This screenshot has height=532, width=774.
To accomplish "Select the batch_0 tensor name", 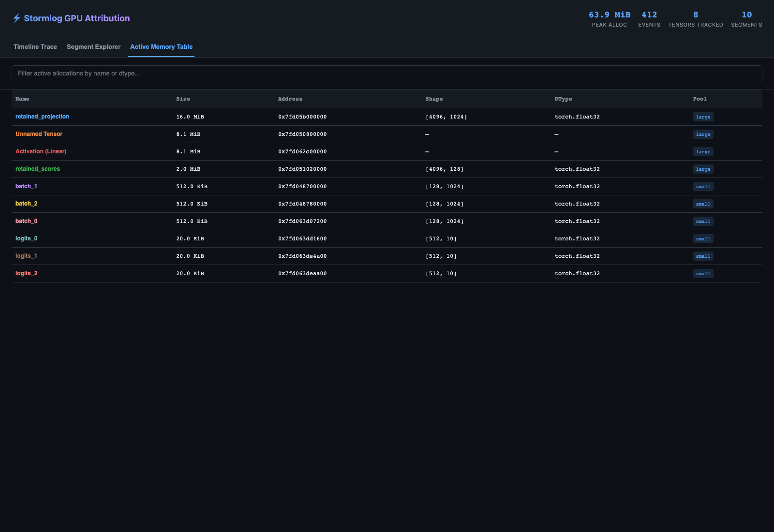I will [x=27, y=221].
